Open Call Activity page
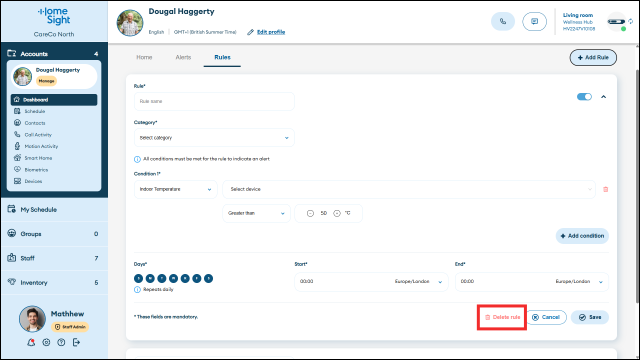Viewport: 640px width, 360px height. pos(38,135)
